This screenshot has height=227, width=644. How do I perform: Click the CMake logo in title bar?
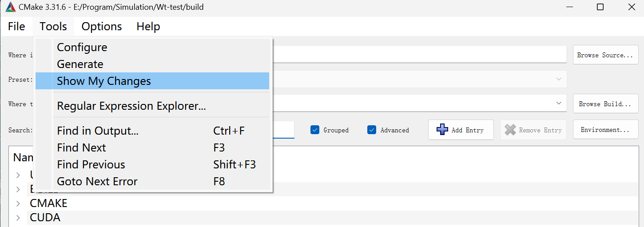pyautogui.click(x=10, y=7)
